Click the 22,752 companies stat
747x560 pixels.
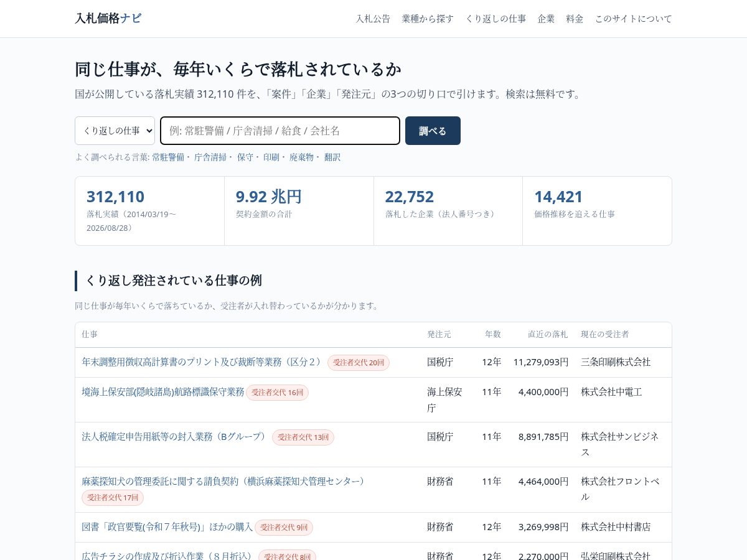448,211
